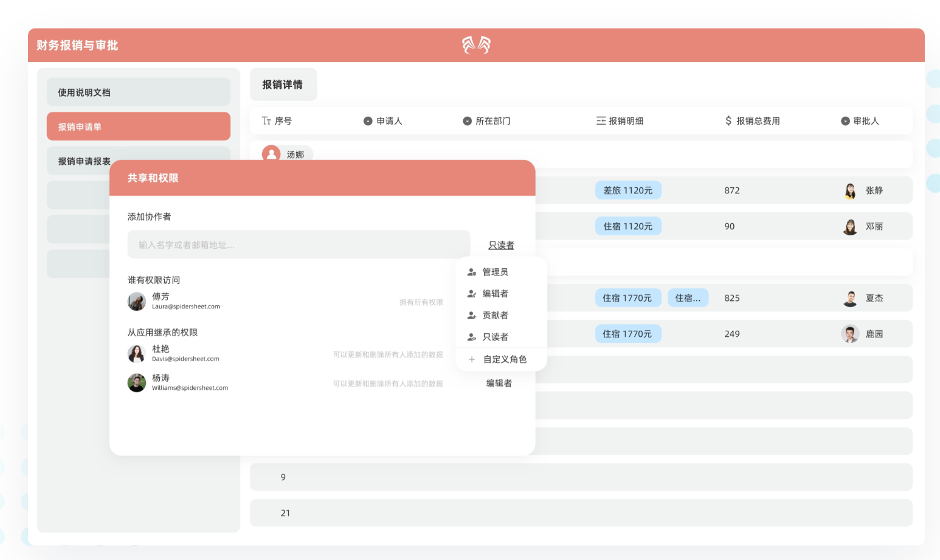Click 住宿 1120元 tag
The width and height of the screenshot is (940, 560).
tap(628, 226)
